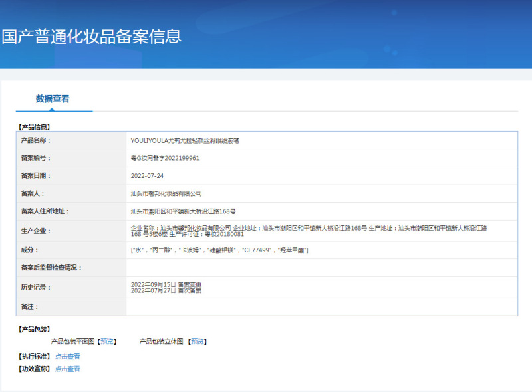Click the 成分 label
Viewport: 532px width, 392px height.
[x=29, y=250]
